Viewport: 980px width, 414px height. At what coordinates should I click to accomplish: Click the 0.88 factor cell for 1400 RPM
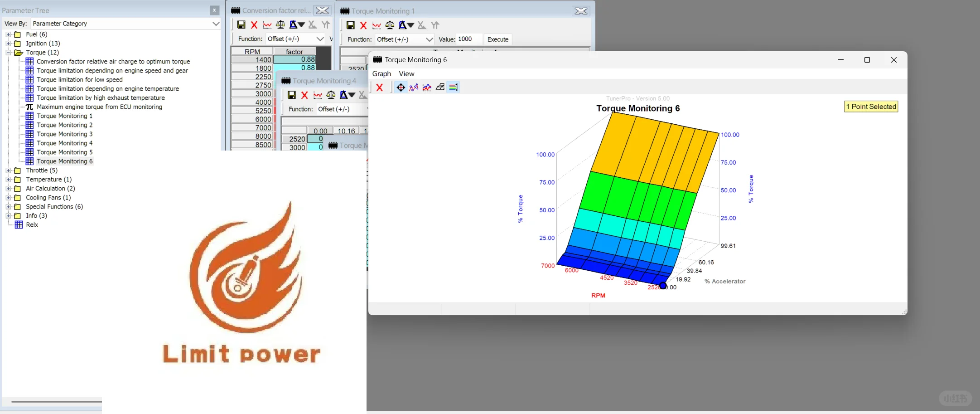tap(295, 59)
